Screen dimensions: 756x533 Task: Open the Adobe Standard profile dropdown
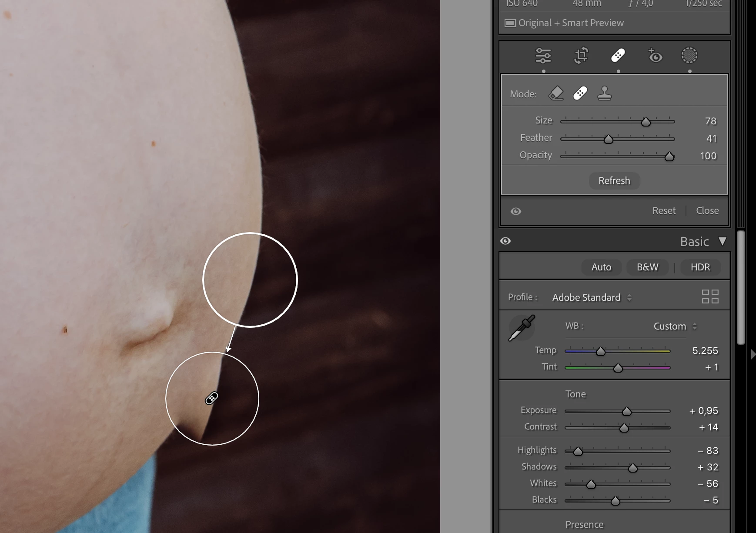[x=592, y=298]
